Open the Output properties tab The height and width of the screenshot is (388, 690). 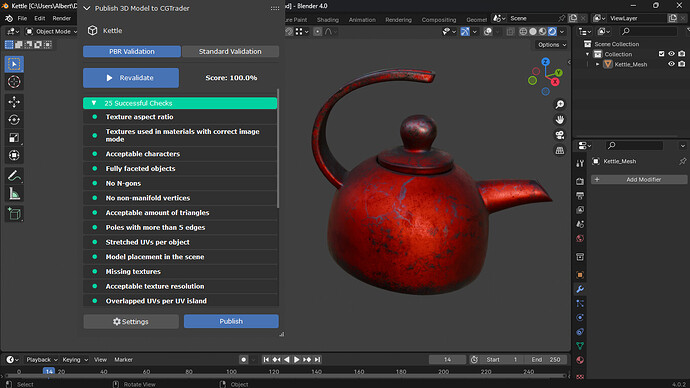tap(580, 195)
